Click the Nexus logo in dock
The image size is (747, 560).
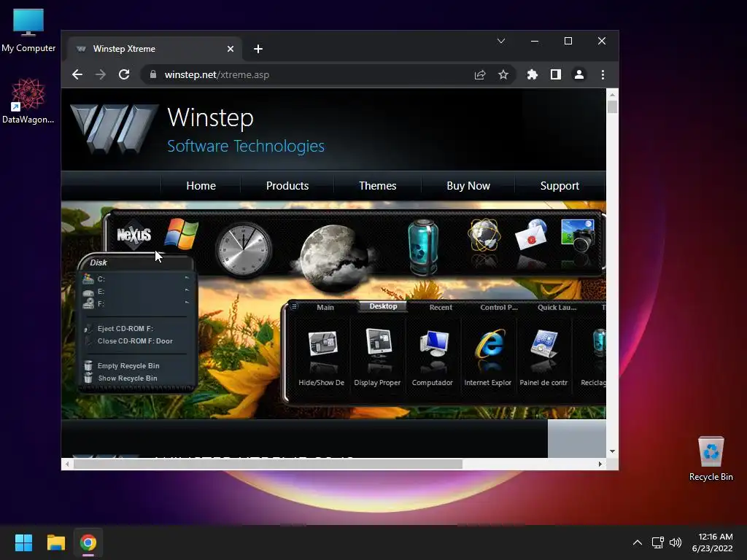point(134,234)
